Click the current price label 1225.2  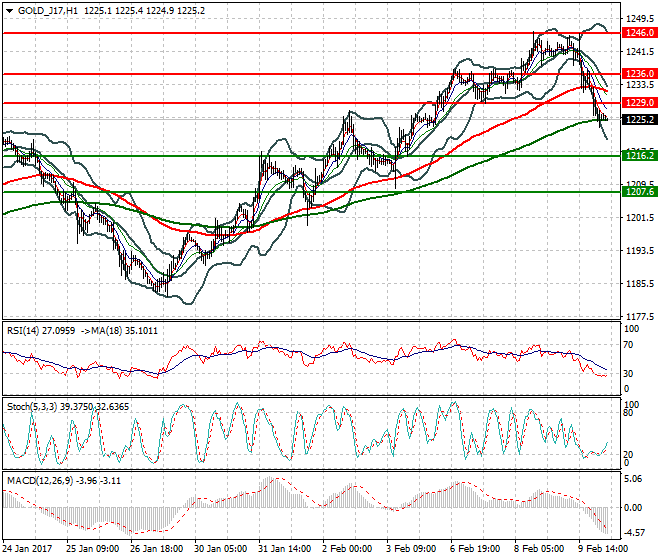[x=639, y=120]
